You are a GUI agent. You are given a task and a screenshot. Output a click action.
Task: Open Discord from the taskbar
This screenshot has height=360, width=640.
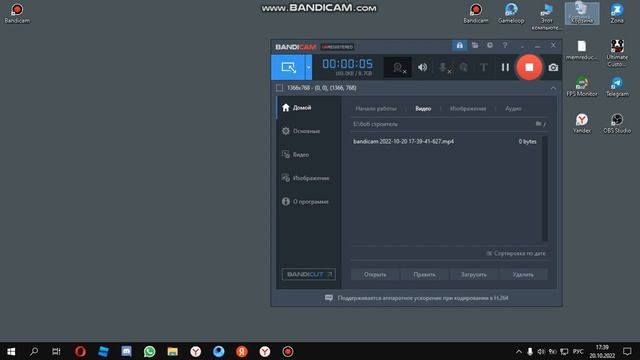[126, 351]
